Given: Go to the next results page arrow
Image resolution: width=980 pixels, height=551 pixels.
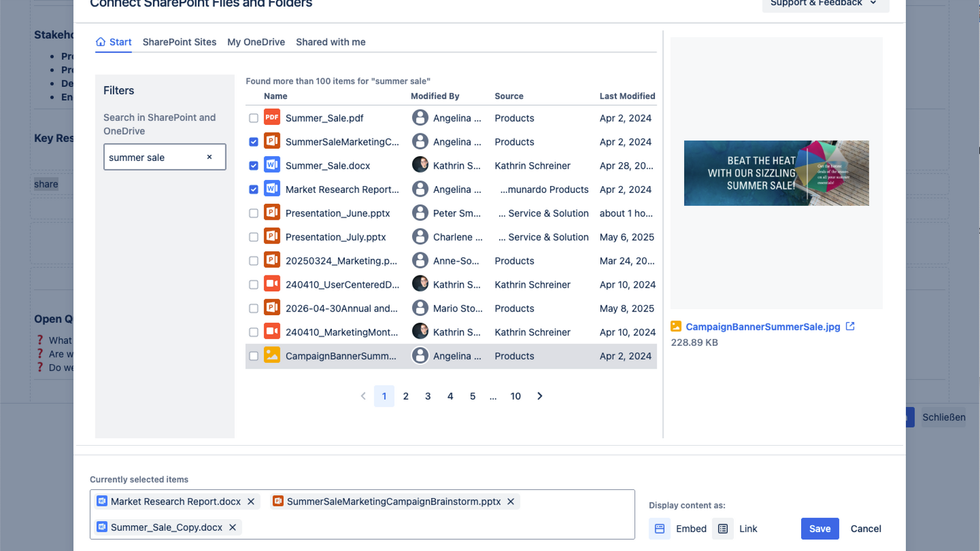Looking at the screenshot, I should click(540, 396).
